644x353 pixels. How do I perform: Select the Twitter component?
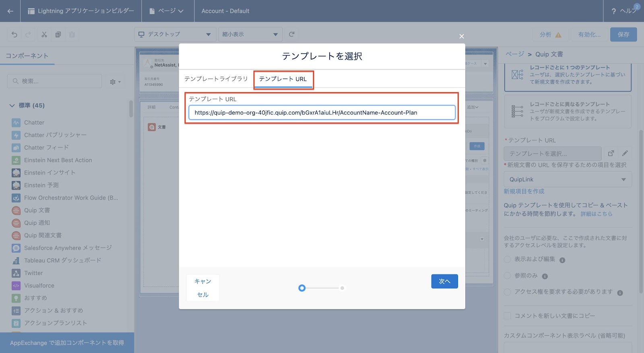point(27,273)
